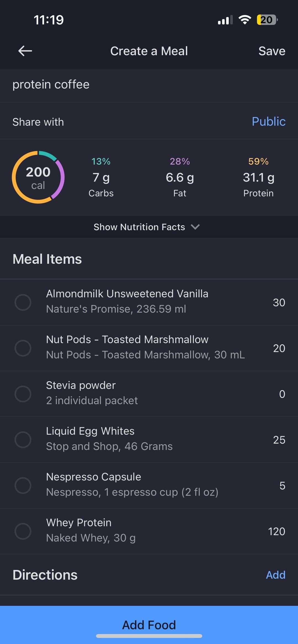Expand Show Nutrition Facts chevron
Screen dimensions: 298x644
click(195, 227)
